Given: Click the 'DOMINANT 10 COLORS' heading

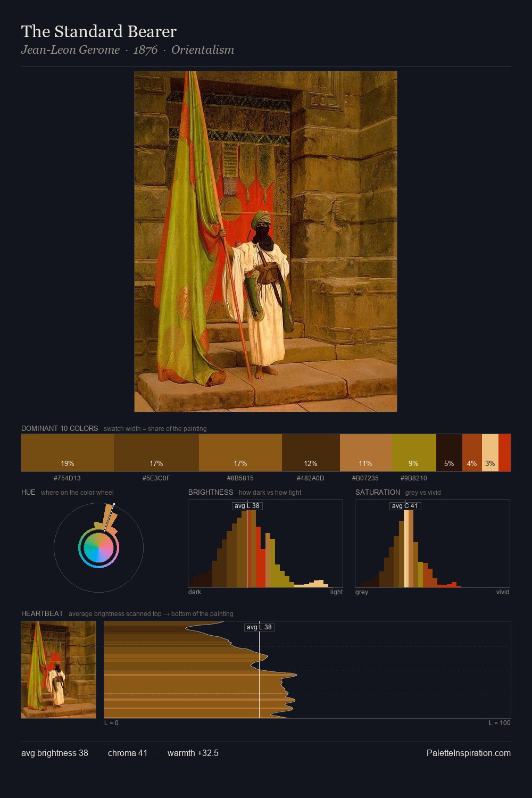Looking at the screenshot, I should pos(60,428).
